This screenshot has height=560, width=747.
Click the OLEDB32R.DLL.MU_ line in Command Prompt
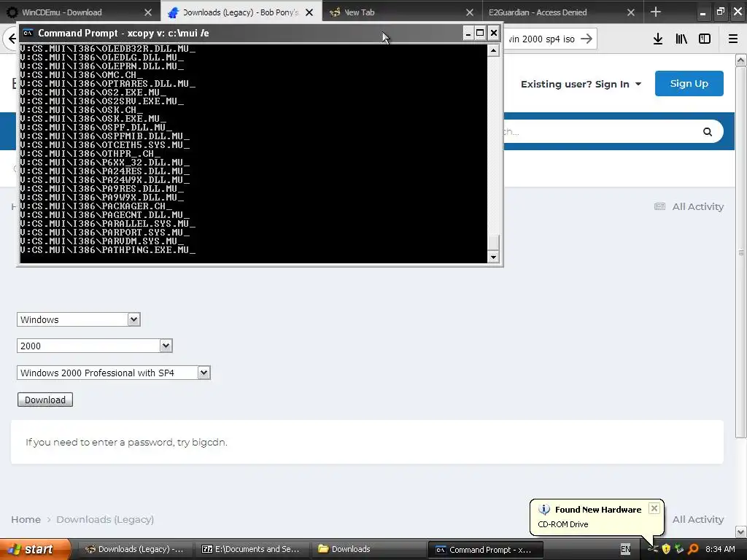108,48
